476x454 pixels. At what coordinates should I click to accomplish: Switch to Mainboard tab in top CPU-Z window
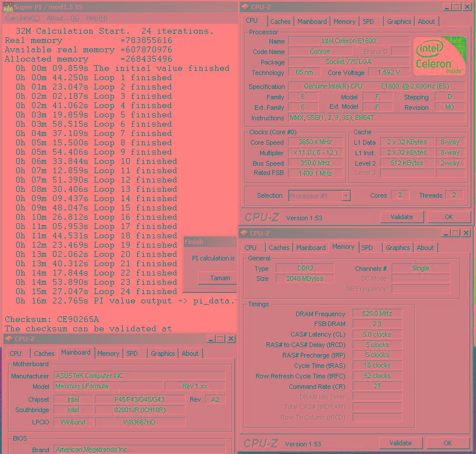312,22
